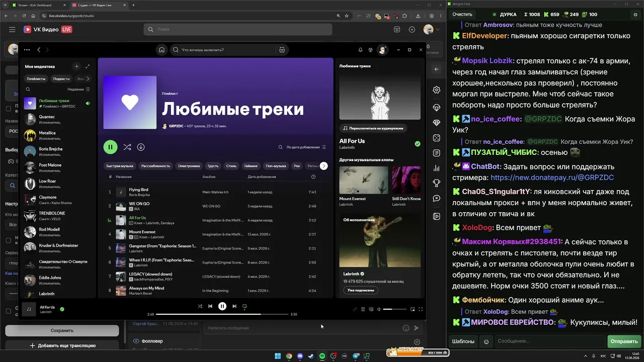Open the Spotify queue

[x=363, y=309]
